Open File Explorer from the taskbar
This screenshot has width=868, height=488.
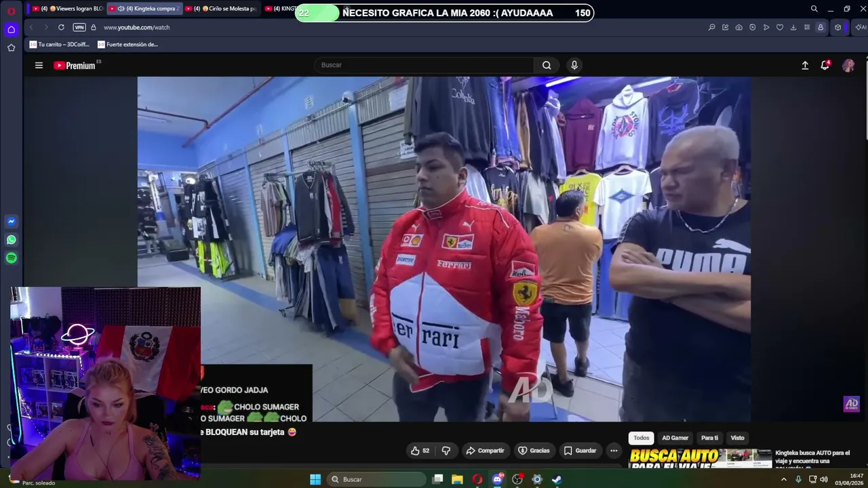[457, 479]
